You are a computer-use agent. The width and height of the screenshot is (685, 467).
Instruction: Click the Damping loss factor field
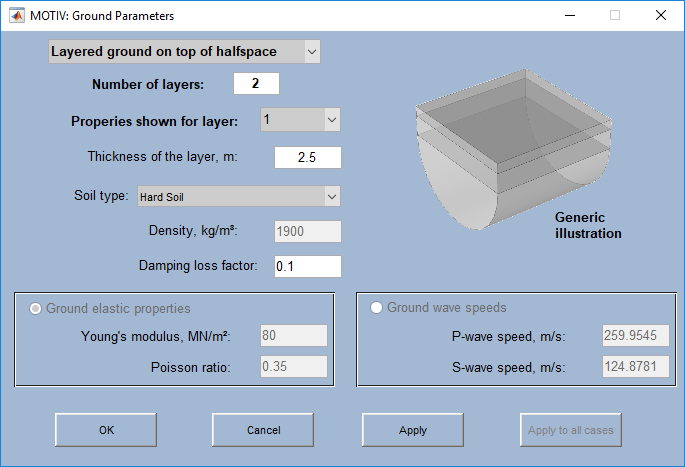[307, 266]
